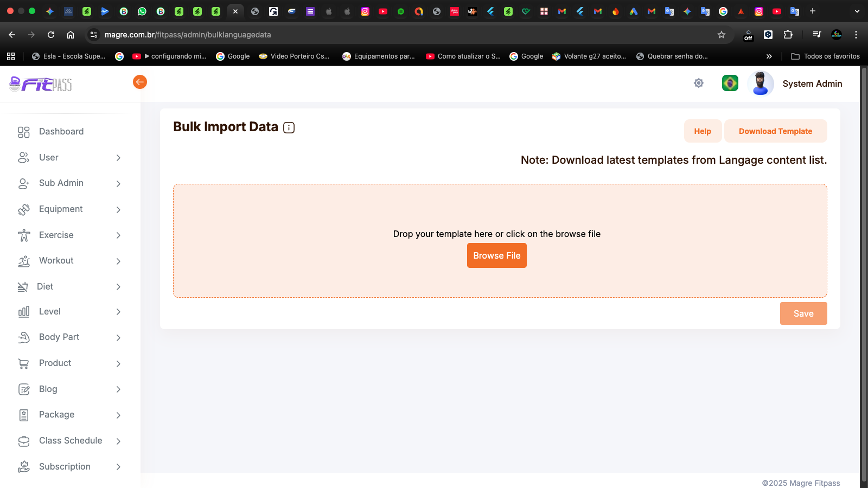
Task: Expand the Workout section chevron
Action: click(x=118, y=261)
